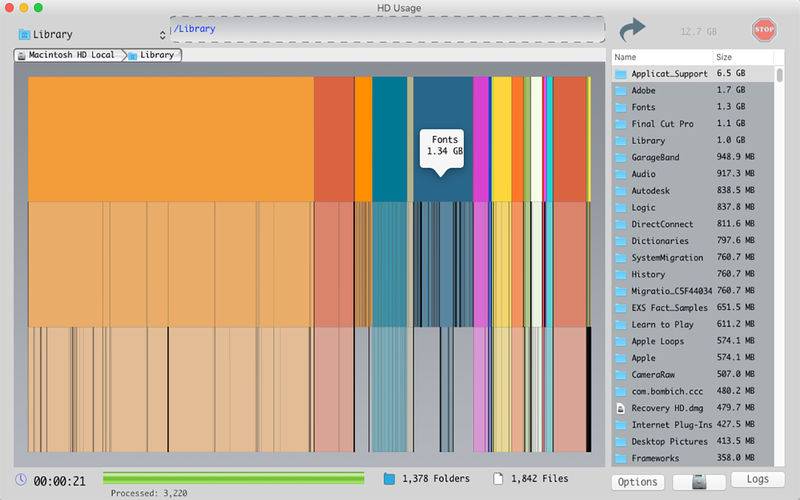The image size is (800, 500).
Task: Select Macintosh HD Local breadcrumb
Action: pos(69,55)
